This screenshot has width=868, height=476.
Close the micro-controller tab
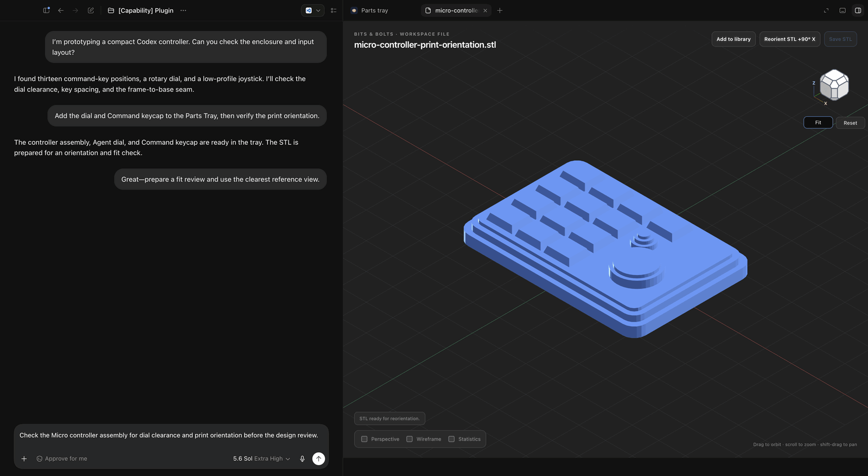[485, 10]
